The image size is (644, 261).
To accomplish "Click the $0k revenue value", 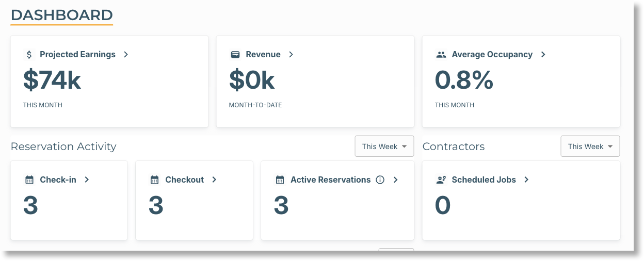I will point(252,80).
